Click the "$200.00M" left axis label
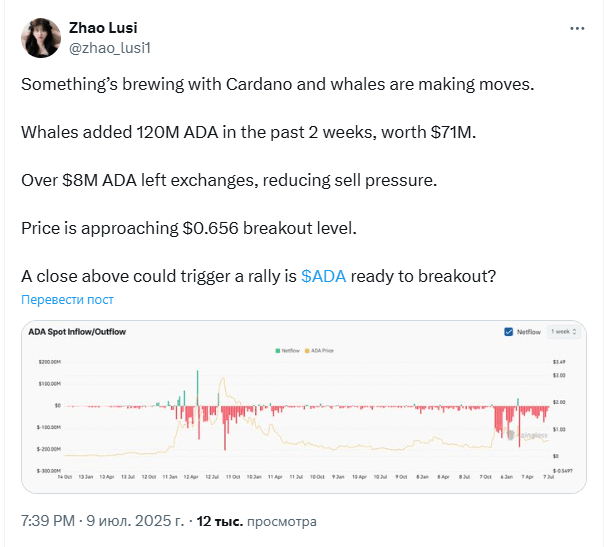The image size is (604, 547). click(50, 361)
